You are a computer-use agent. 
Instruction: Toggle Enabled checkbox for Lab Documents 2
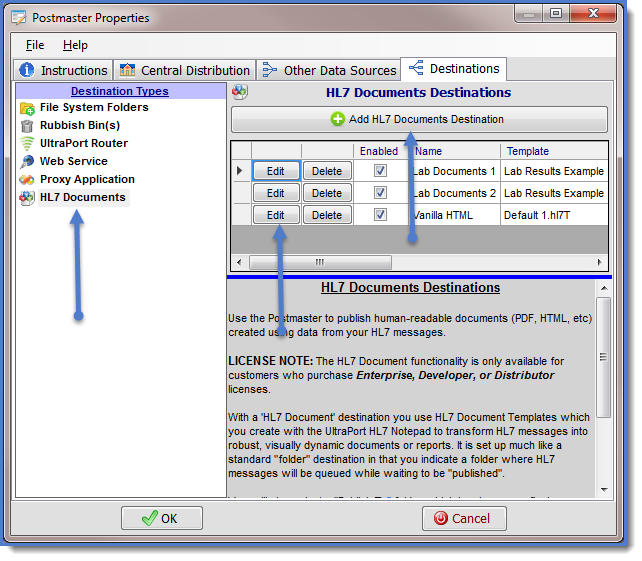coord(380,193)
